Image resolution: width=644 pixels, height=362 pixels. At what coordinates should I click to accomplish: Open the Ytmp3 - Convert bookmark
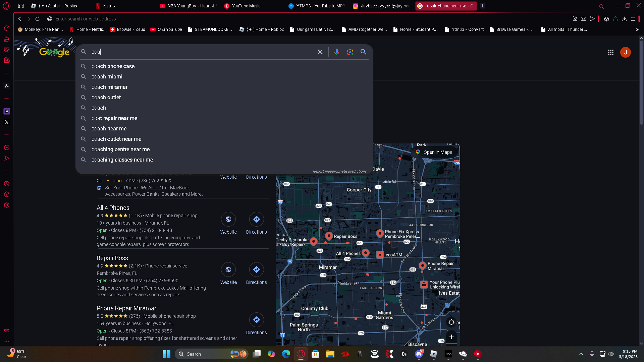pyautogui.click(x=464, y=29)
